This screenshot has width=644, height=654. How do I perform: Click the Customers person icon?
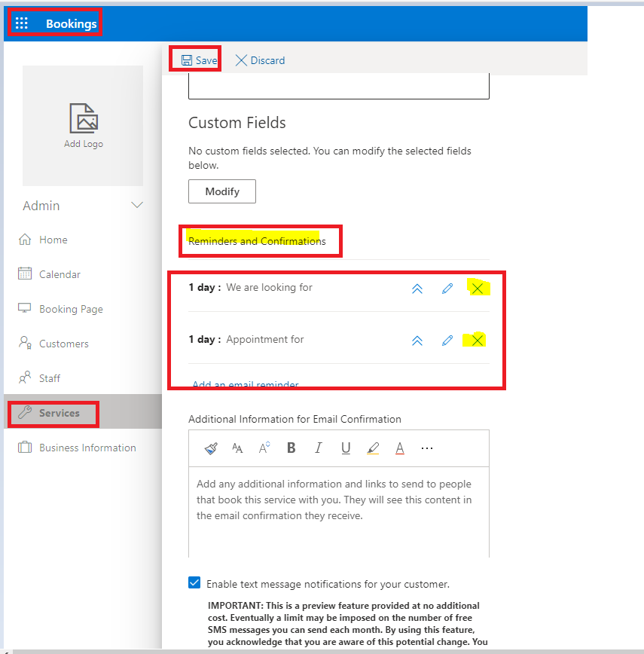point(25,343)
